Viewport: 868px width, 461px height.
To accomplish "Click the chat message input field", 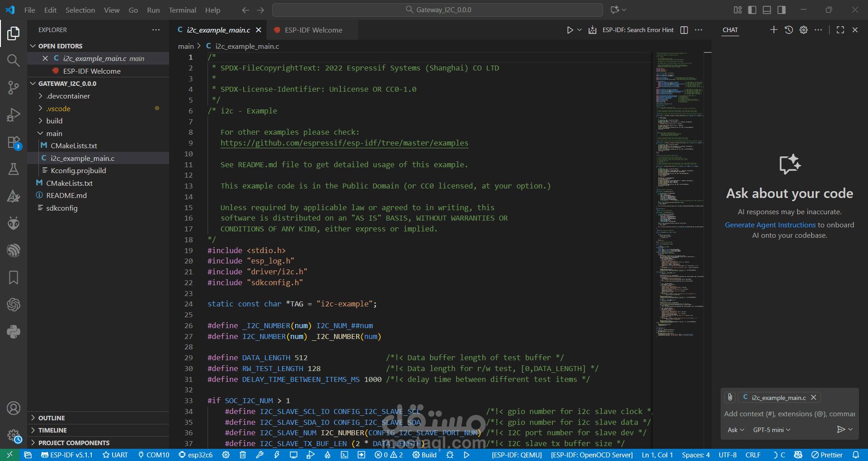I will (787, 414).
